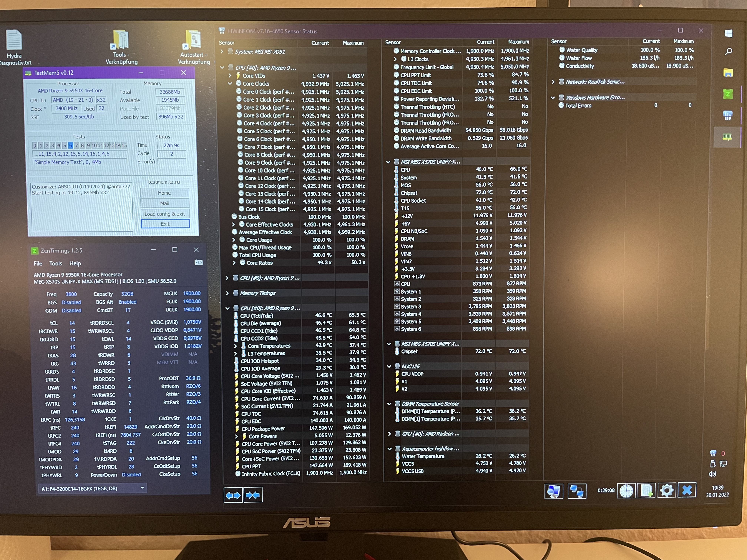747x560 pixels.
Task: Expand the Core Usage row
Action: point(233,240)
